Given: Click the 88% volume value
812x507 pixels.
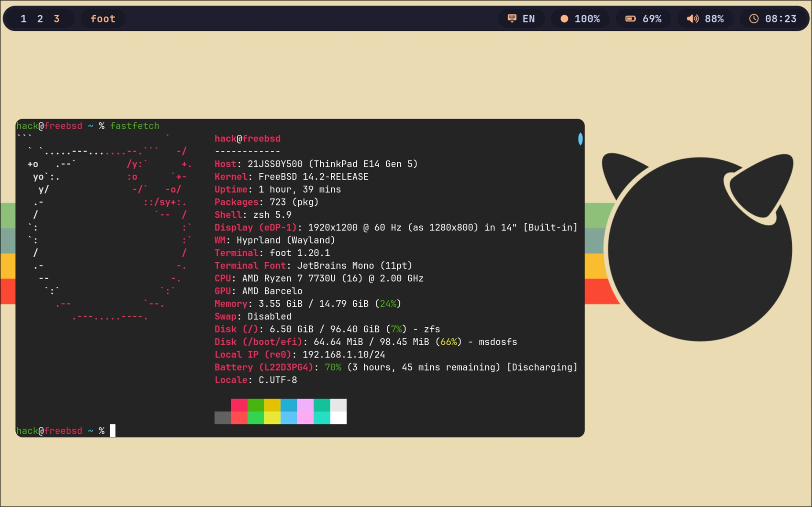Looking at the screenshot, I should tap(715, 19).
